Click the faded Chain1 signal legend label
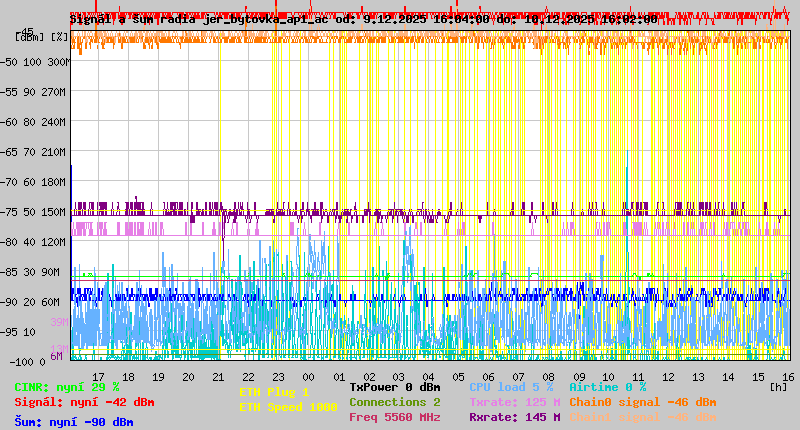Viewport: 800px width, 430px height. [x=642, y=417]
